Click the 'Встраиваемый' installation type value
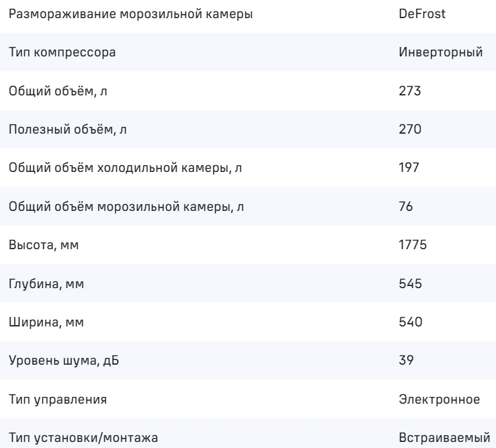The width and height of the screenshot is (496, 448). point(442,439)
